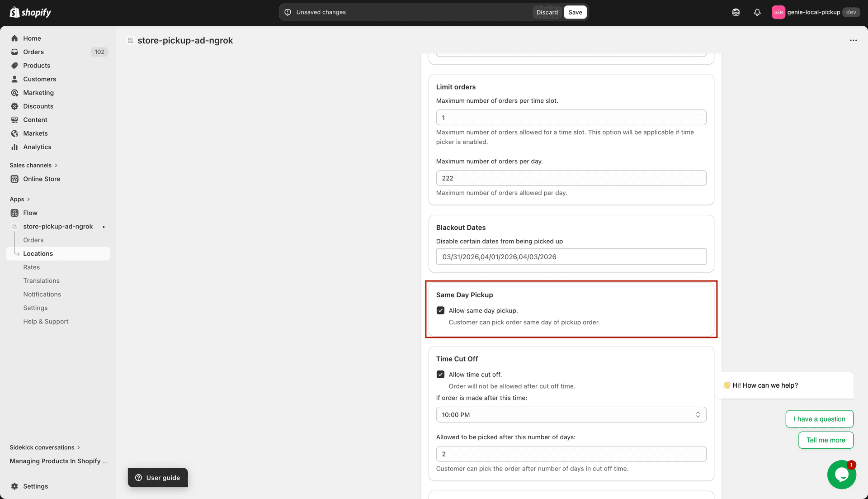The image size is (868, 499).
Task: Open the Flow app
Action: click(30, 213)
